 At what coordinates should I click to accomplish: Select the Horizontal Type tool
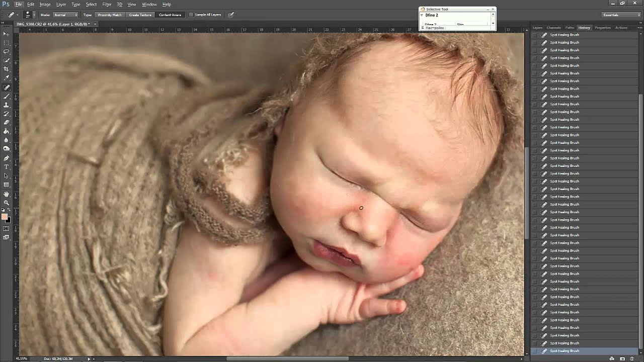coord(7,166)
